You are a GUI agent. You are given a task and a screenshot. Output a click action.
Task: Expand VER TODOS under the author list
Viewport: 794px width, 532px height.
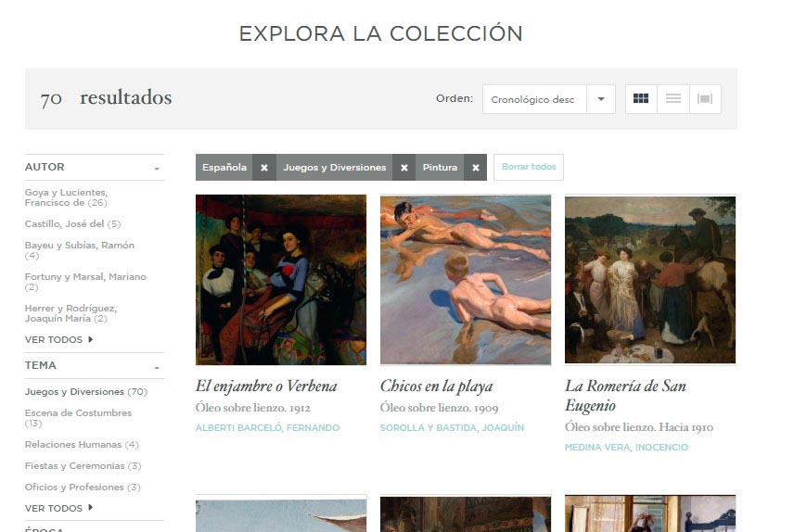pyautogui.click(x=58, y=339)
